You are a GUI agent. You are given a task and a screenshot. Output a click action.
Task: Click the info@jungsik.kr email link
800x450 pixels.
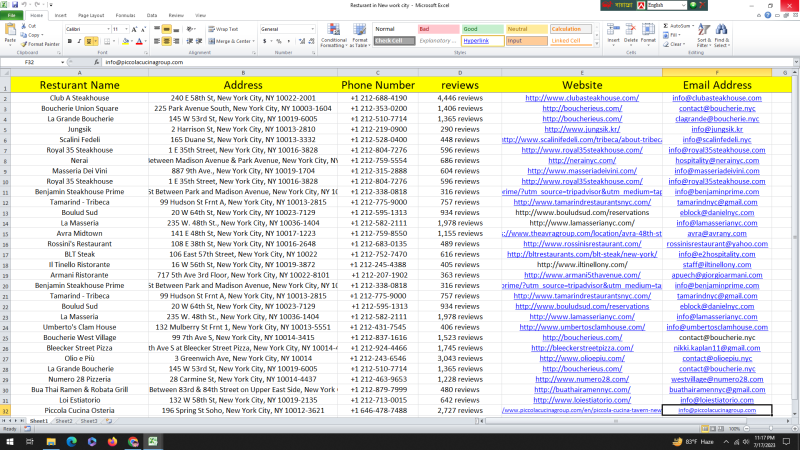(717, 129)
